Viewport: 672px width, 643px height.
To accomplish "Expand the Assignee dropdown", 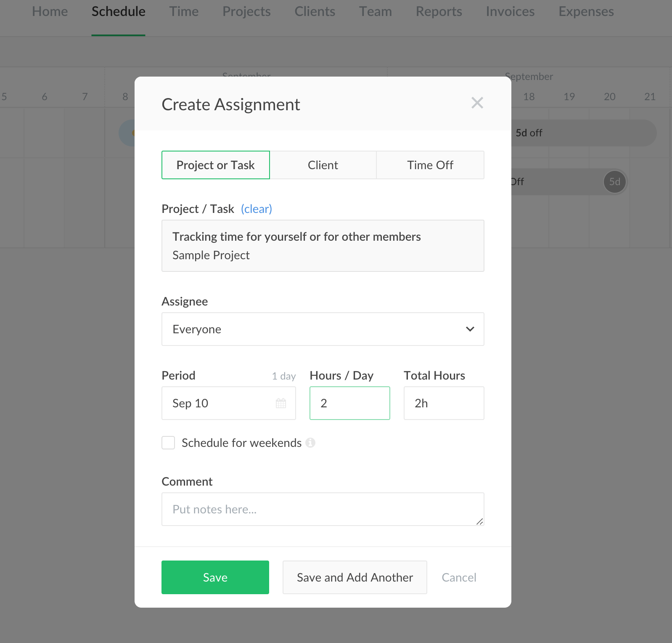I will pyautogui.click(x=322, y=329).
